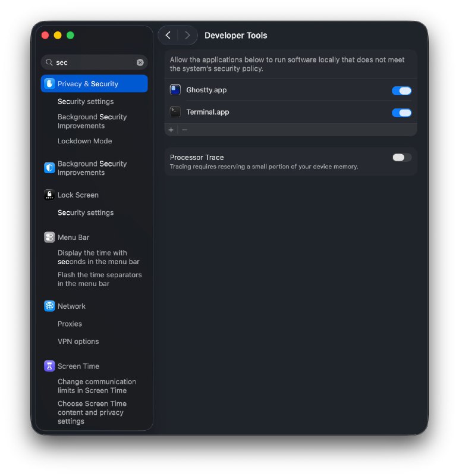Add an application with the plus button
The height and width of the screenshot is (476, 459).
tap(171, 130)
